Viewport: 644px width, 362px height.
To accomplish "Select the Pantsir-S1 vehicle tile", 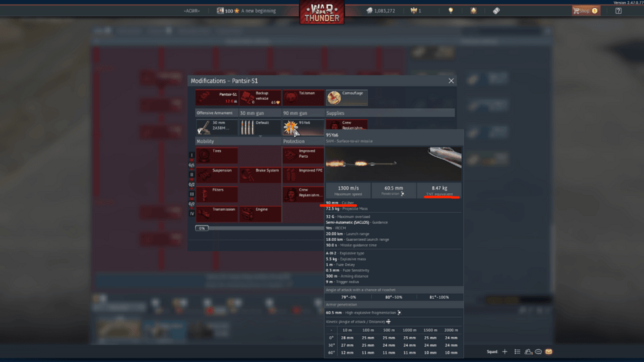I will point(217,98).
